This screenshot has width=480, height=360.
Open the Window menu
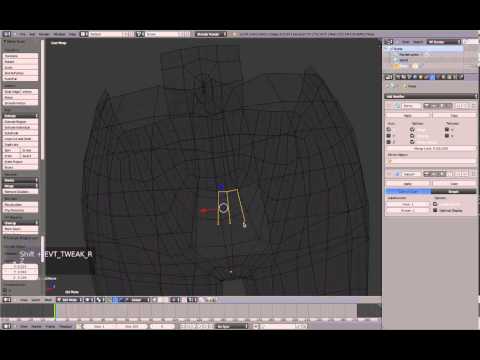60,34
